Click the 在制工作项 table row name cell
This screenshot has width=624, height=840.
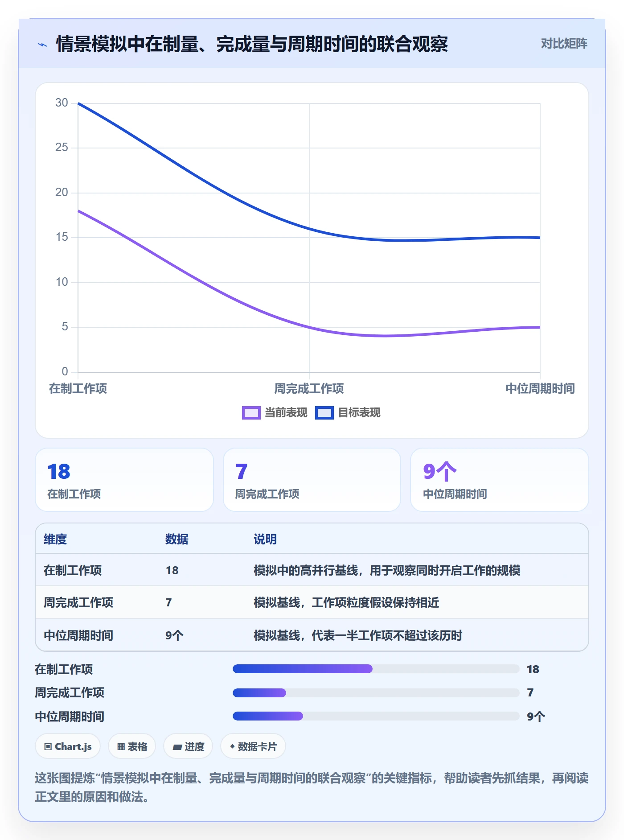click(x=73, y=571)
